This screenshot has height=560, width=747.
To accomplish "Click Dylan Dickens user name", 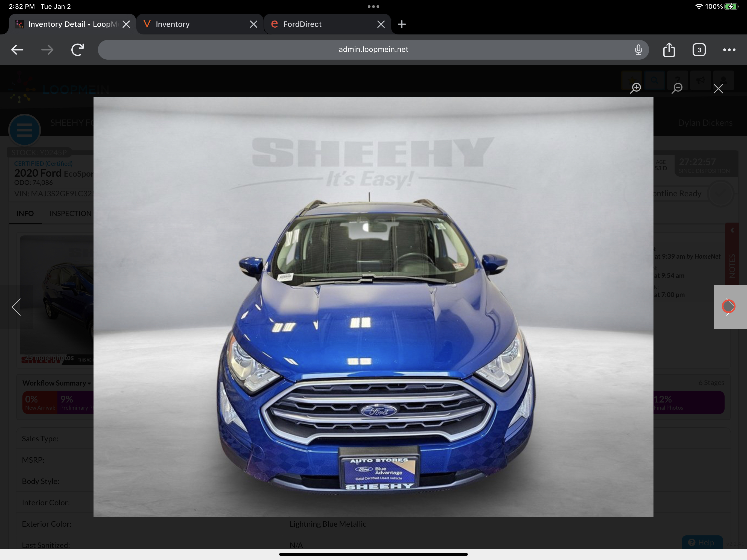I will [x=705, y=122].
